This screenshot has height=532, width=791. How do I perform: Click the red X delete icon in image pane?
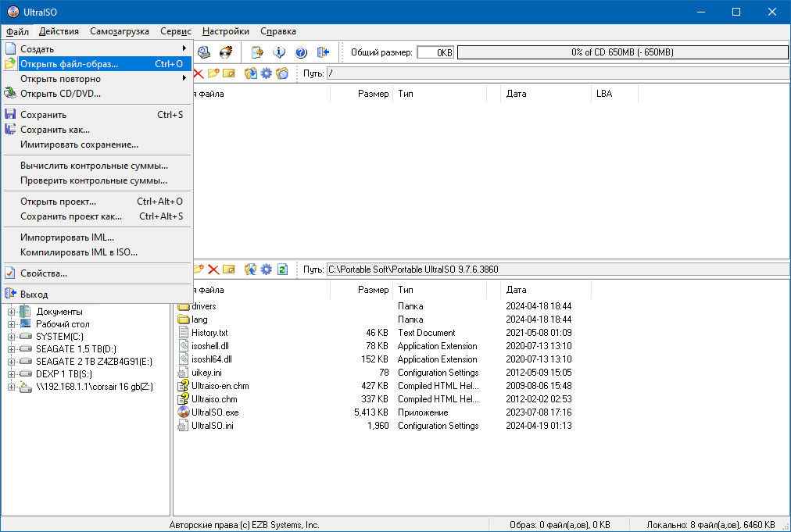tap(199, 73)
